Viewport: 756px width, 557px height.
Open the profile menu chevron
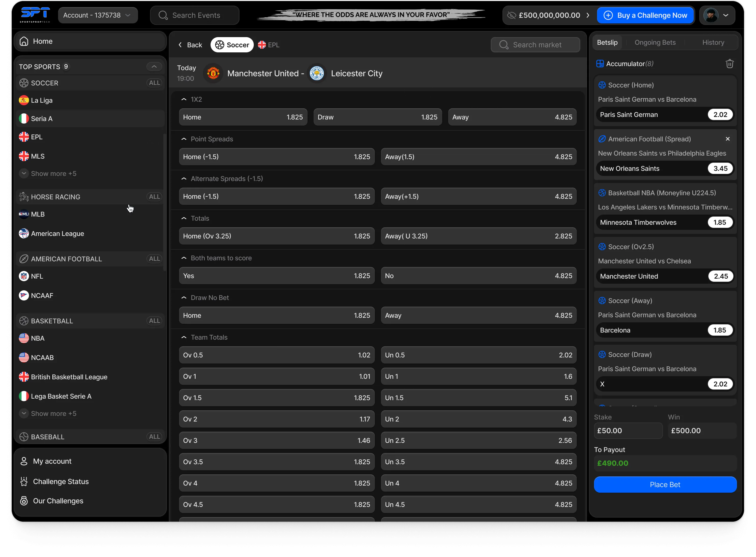point(726,15)
